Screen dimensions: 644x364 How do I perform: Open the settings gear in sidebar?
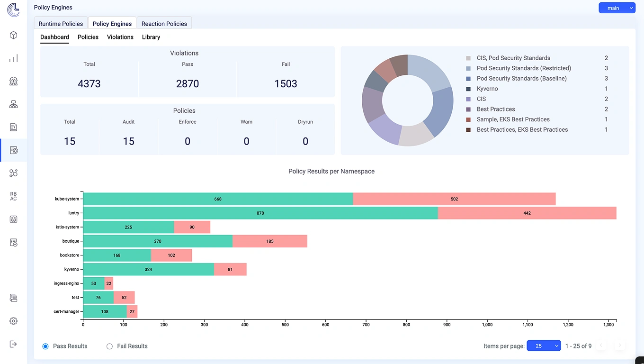pyautogui.click(x=13, y=321)
